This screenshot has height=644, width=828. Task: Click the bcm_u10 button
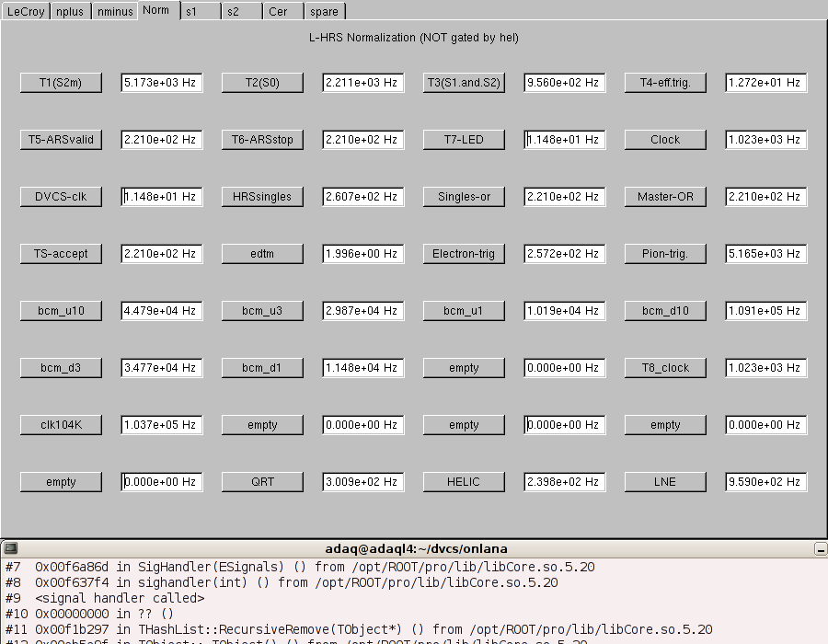click(61, 311)
